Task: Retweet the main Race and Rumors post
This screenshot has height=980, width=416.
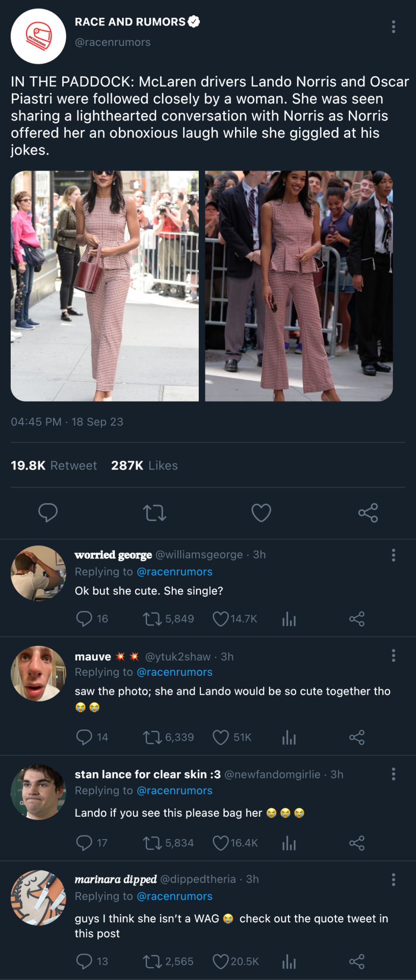Action: [154, 512]
